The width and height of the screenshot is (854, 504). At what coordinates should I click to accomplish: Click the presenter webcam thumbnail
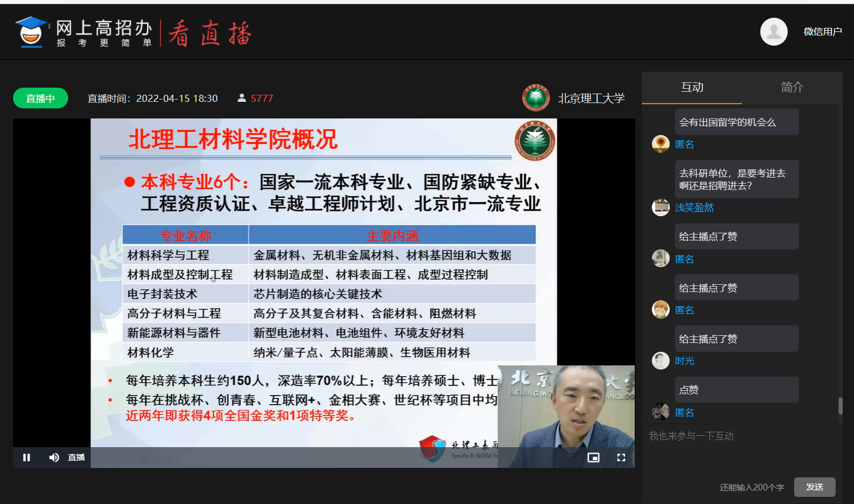point(566,415)
